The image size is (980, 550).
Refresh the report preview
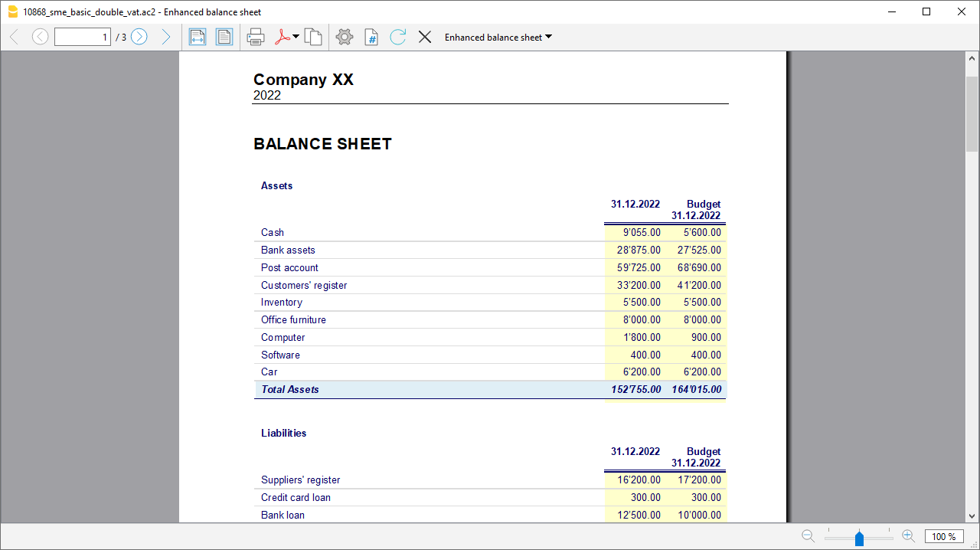pos(397,37)
